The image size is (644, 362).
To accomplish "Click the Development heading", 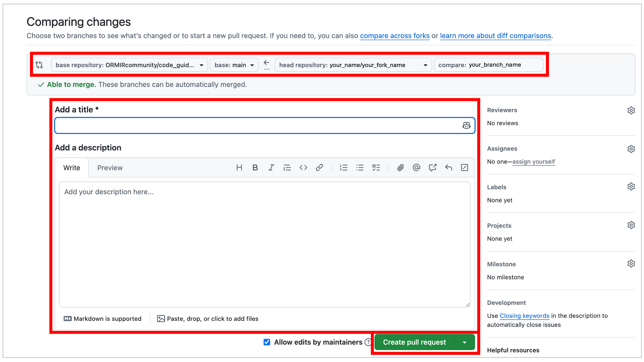I will coord(506,303).
